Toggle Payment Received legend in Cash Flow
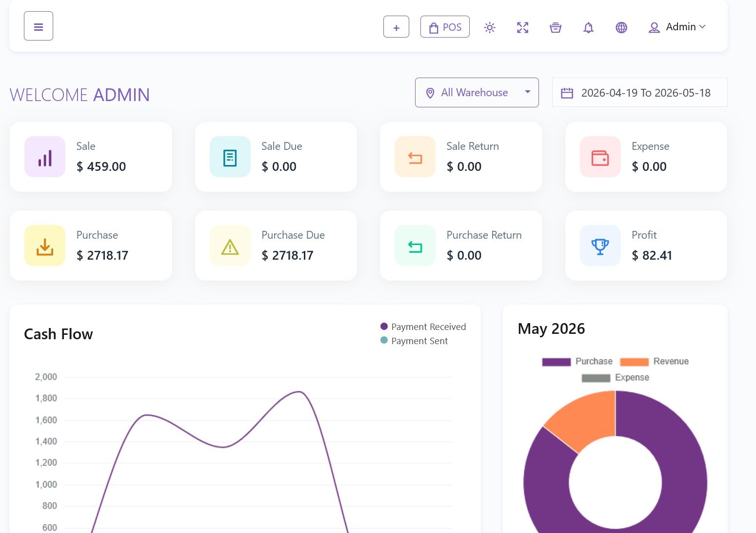The image size is (756, 533). [423, 327]
